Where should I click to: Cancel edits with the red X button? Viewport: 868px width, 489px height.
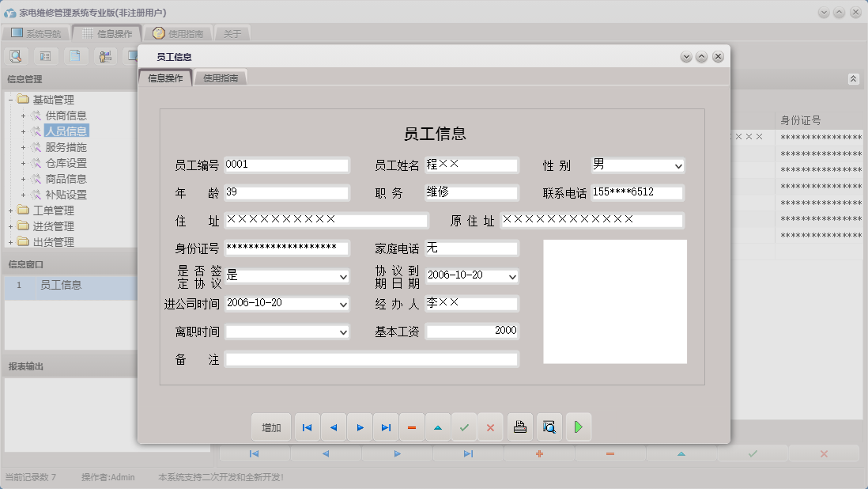pyautogui.click(x=490, y=426)
